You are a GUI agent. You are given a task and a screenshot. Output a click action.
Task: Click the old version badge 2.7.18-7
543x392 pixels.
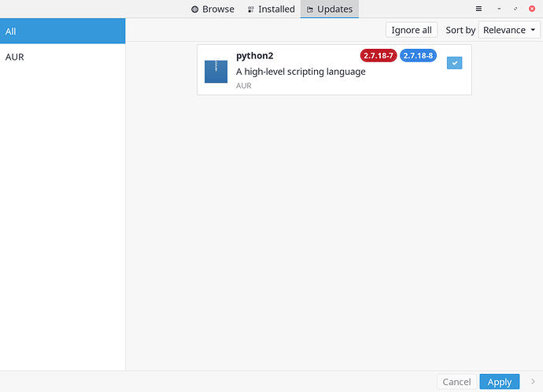tap(379, 55)
